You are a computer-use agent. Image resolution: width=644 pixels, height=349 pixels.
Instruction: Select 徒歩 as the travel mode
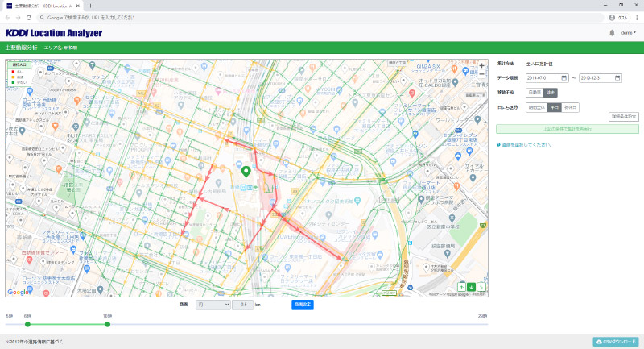[x=551, y=93]
